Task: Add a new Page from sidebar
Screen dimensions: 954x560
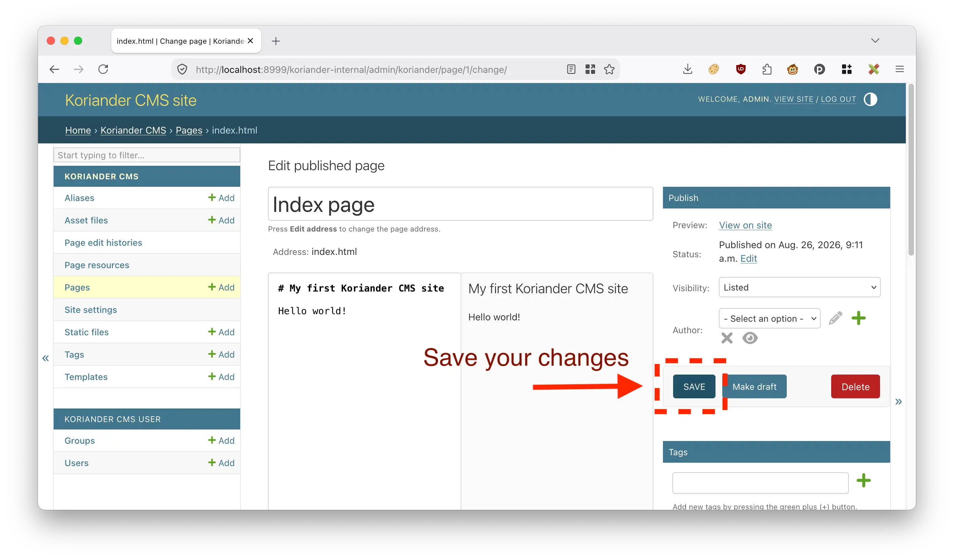Action: 221,287
